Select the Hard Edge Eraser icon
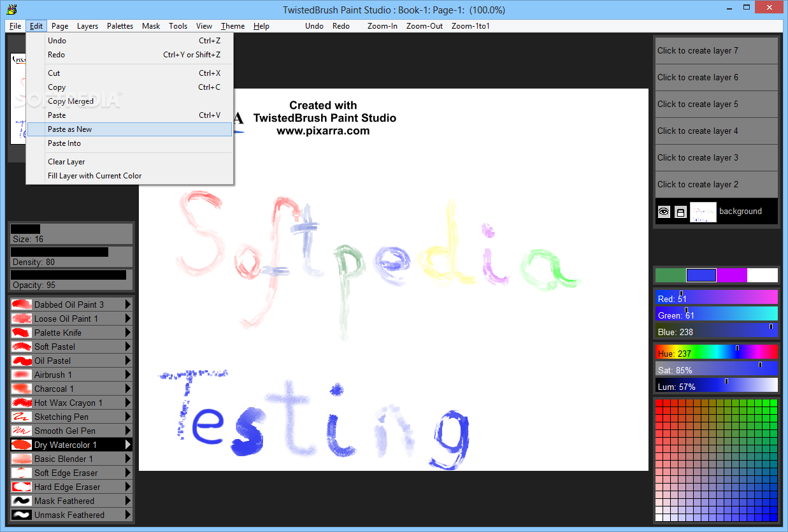The width and height of the screenshot is (788, 532). pyautogui.click(x=22, y=487)
